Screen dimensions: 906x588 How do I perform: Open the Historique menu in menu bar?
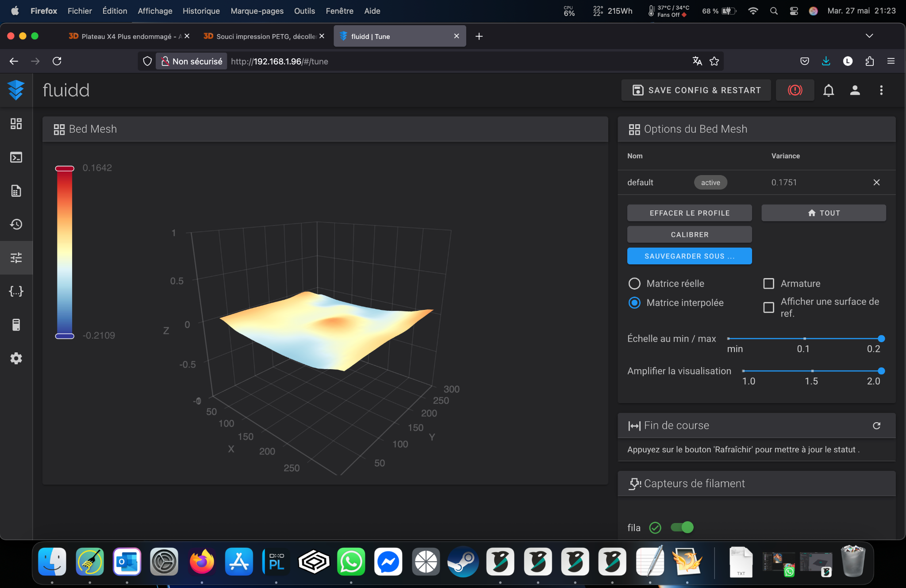tap(201, 11)
